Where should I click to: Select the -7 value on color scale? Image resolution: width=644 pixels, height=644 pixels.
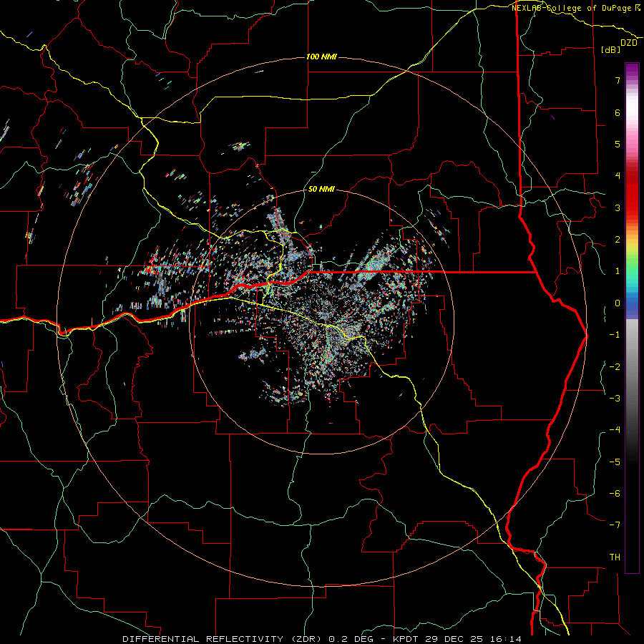tap(615, 525)
